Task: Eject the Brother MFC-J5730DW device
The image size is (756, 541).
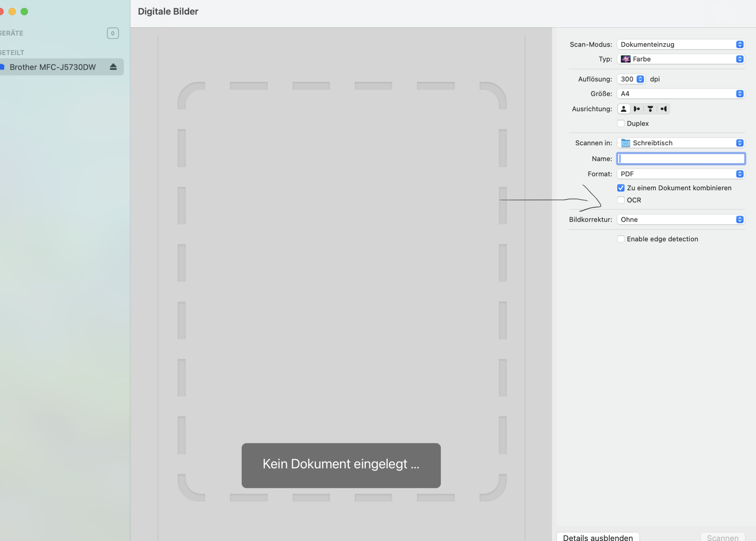Action: coord(113,67)
